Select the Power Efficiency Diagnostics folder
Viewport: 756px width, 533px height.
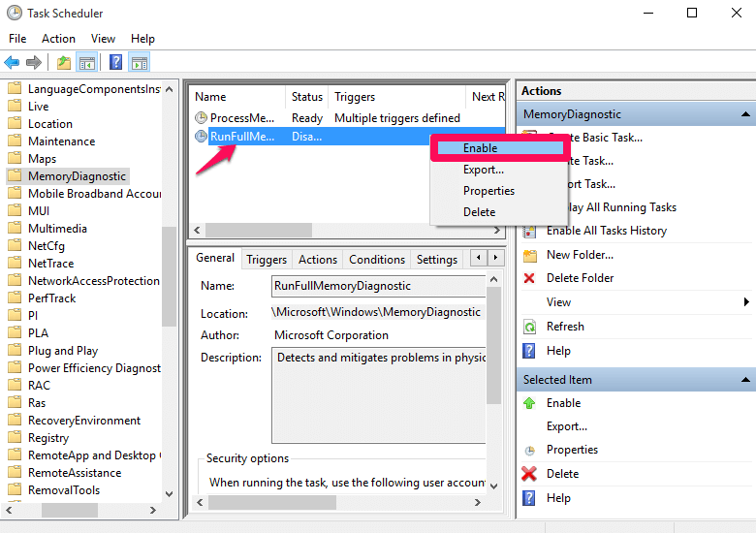(94, 368)
